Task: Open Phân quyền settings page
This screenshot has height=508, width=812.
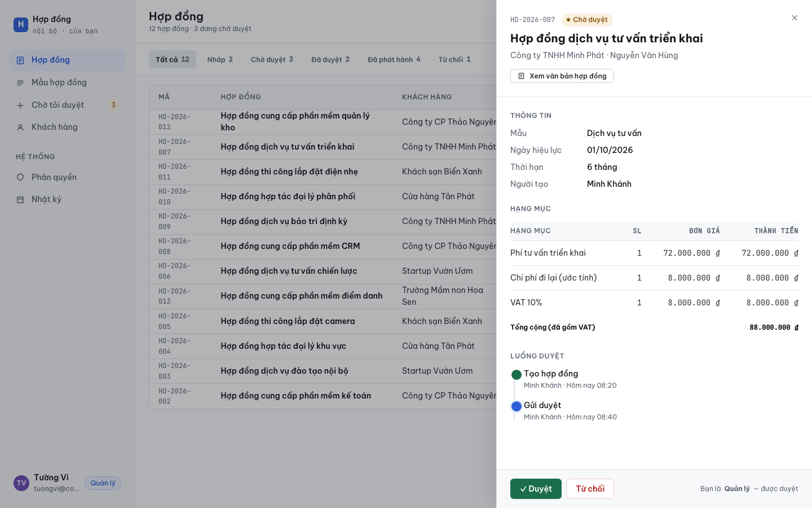Action: (68, 177)
